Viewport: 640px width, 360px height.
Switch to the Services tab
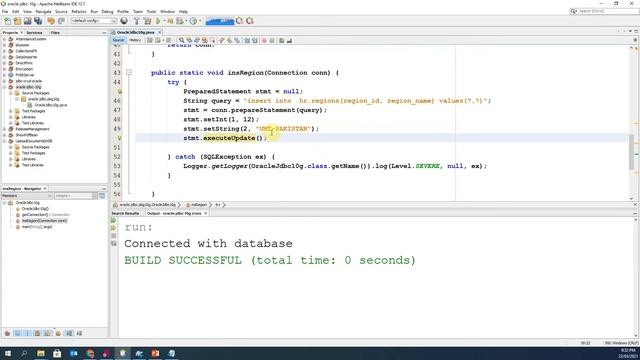(34, 33)
